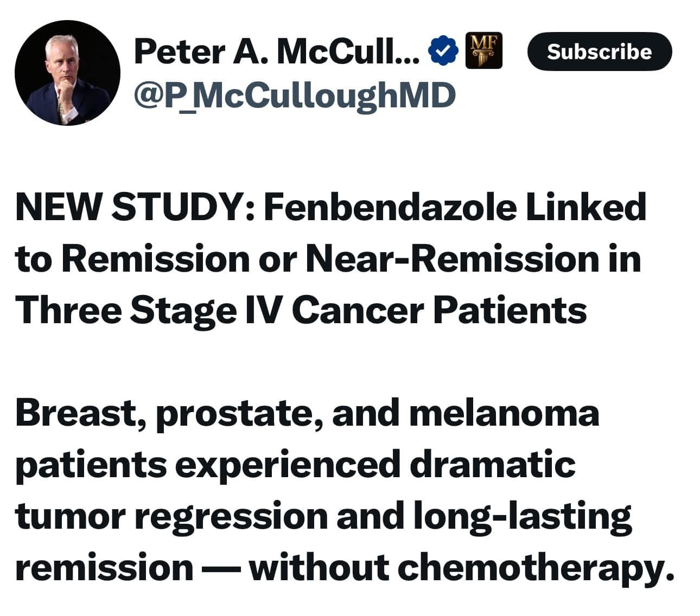Visit the @P_McCulloughMD handle link
700x616 pixels.
pyautogui.click(x=295, y=95)
